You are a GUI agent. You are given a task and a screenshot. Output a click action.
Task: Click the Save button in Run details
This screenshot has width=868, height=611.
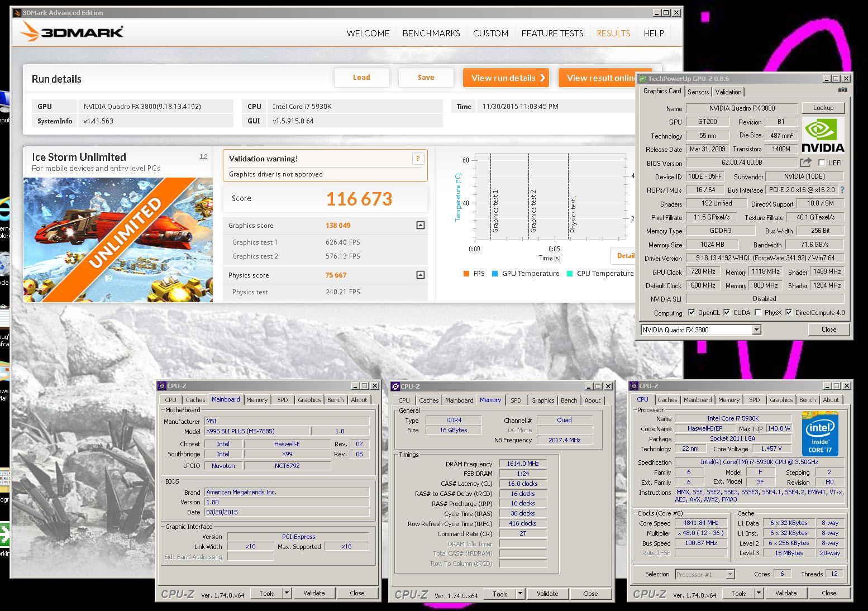point(426,78)
